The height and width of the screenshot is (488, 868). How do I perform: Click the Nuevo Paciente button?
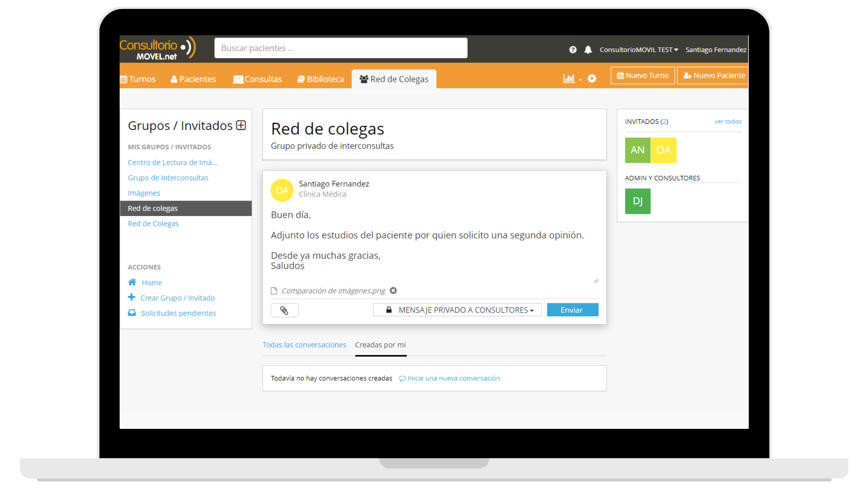click(713, 75)
